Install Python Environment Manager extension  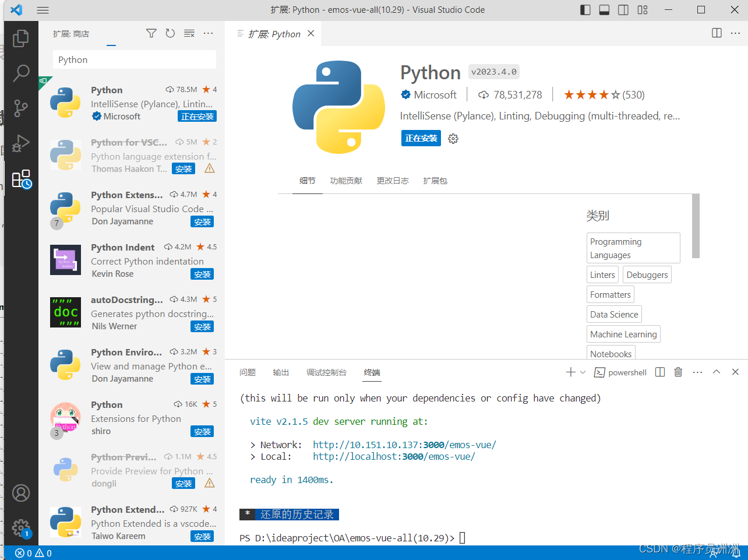coord(202,379)
